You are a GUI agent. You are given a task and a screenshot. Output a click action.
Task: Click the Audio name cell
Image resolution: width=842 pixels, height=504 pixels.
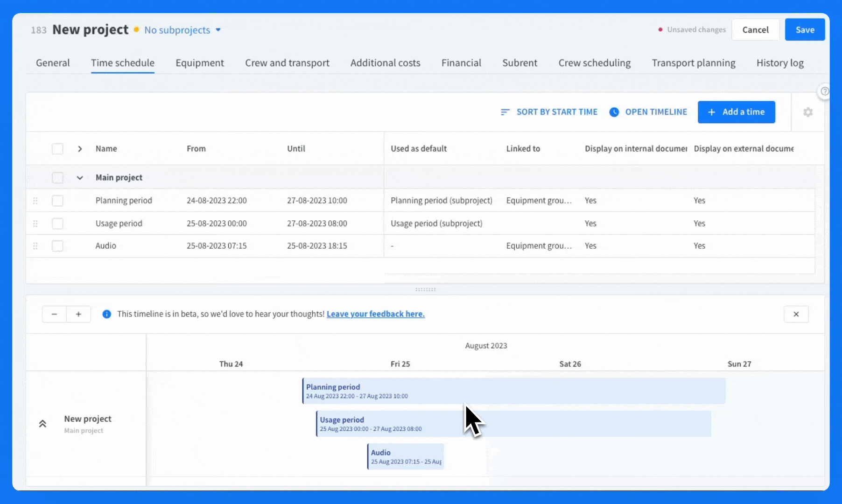pos(106,246)
